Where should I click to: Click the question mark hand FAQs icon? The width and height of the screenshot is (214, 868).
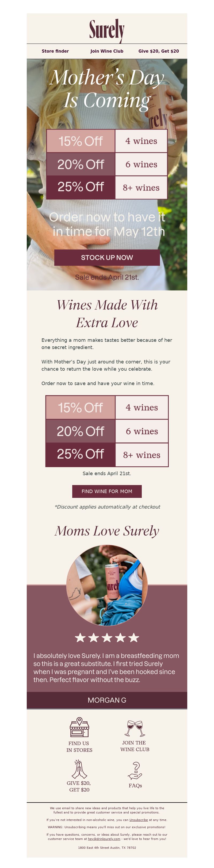135,771
